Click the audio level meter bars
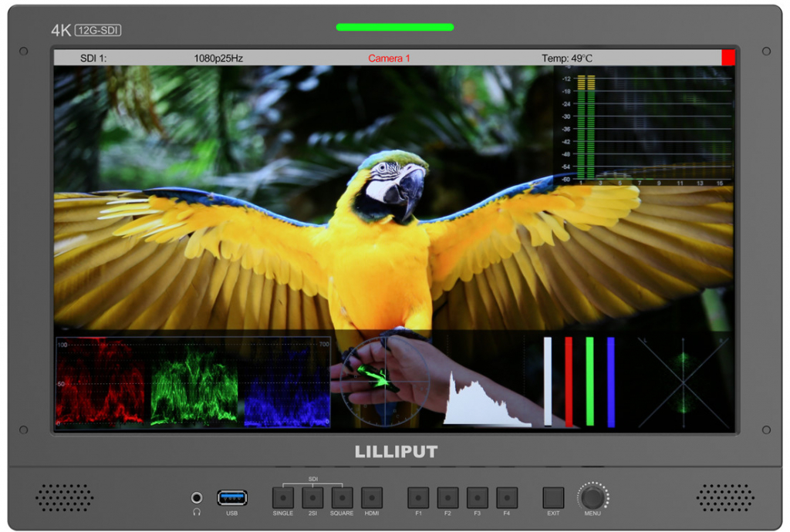 pyautogui.click(x=586, y=127)
